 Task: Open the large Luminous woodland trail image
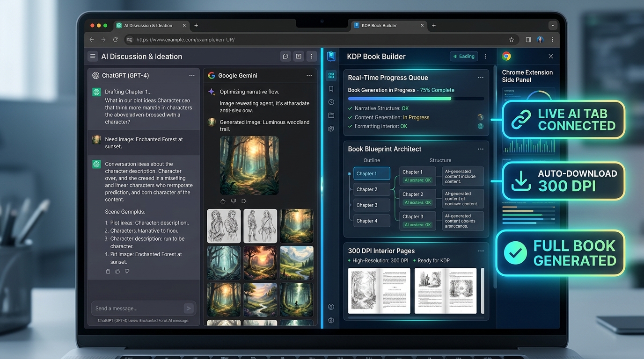click(x=249, y=165)
